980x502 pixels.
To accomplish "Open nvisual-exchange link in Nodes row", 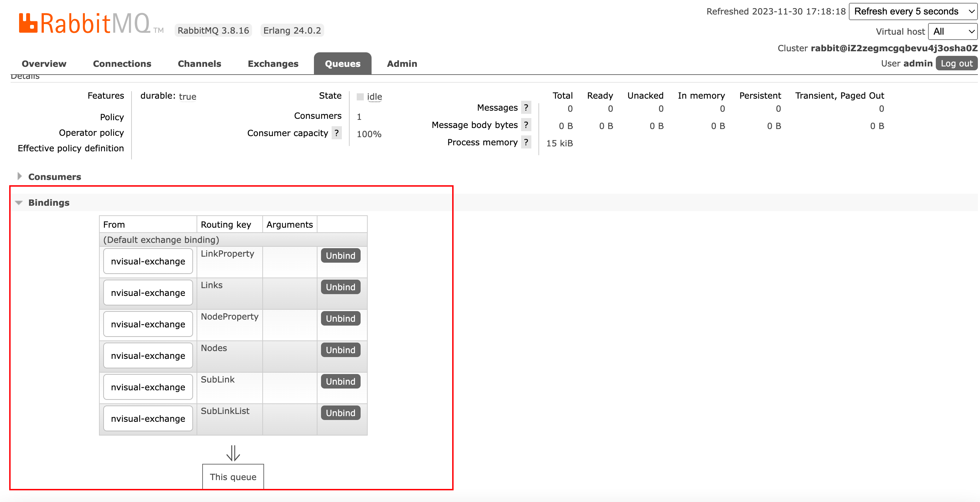I will [x=148, y=356].
